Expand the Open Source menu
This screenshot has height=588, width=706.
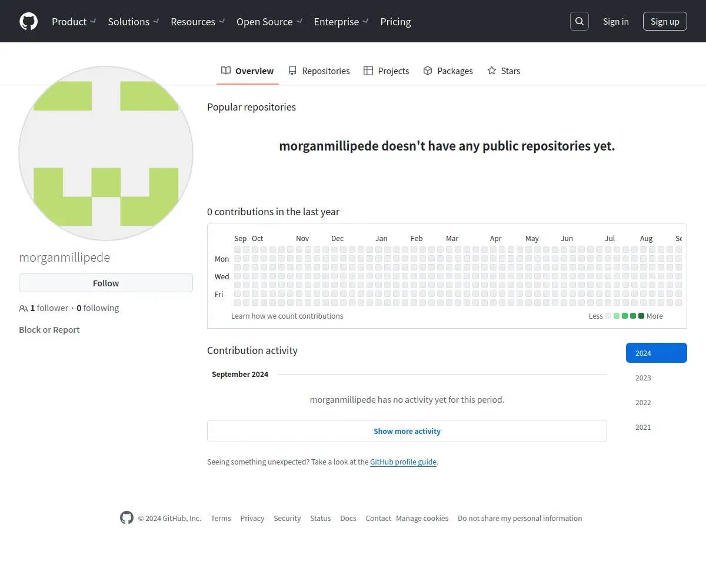point(269,22)
